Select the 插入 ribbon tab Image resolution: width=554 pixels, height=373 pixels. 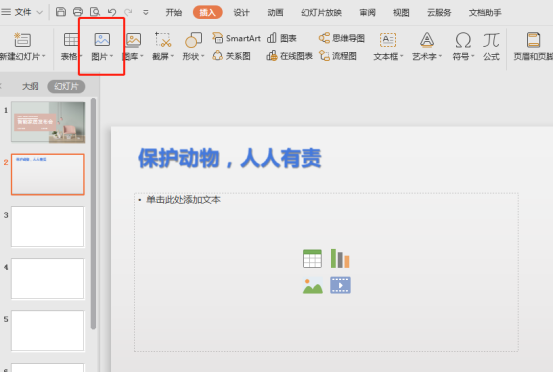(x=207, y=13)
